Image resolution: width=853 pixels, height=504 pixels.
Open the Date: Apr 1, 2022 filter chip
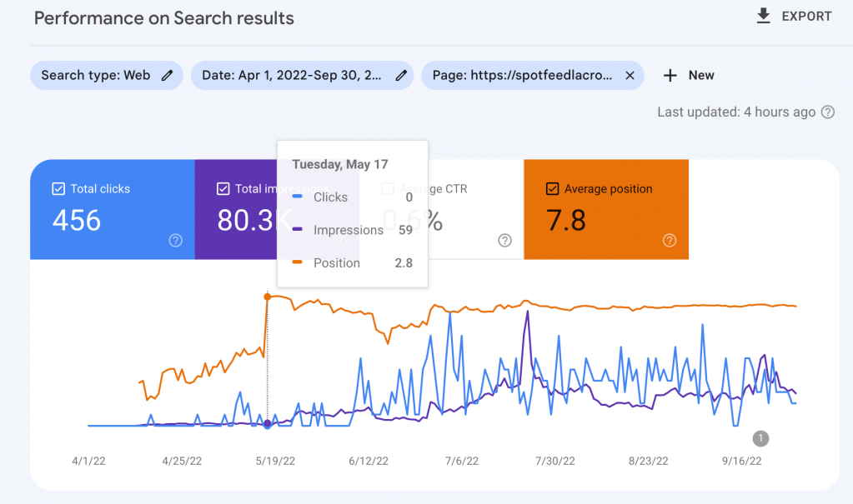pos(292,75)
